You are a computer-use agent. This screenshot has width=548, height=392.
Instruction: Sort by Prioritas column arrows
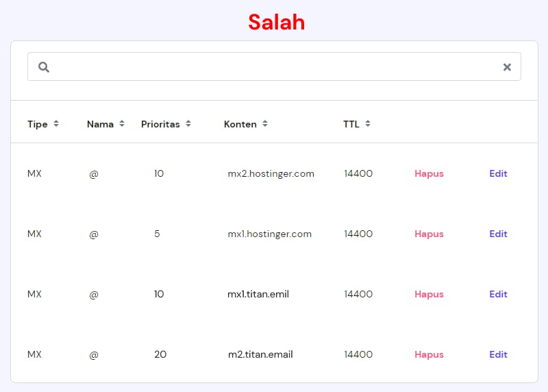[188, 124]
